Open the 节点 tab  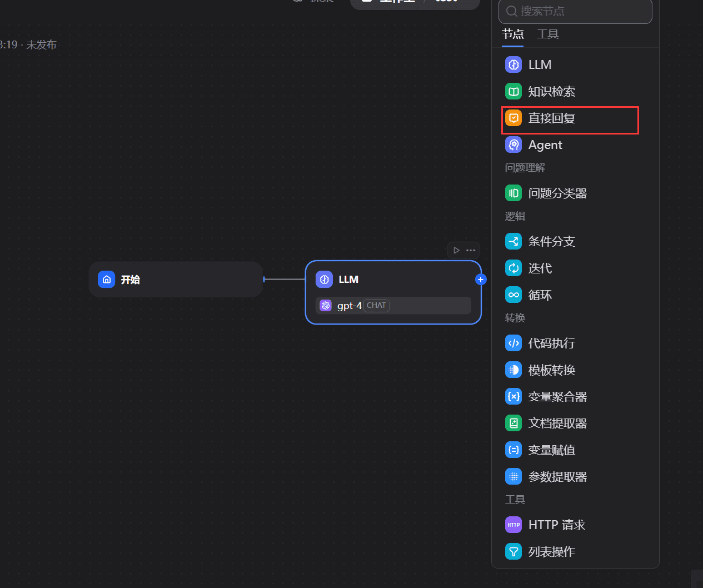[x=512, y=34]
